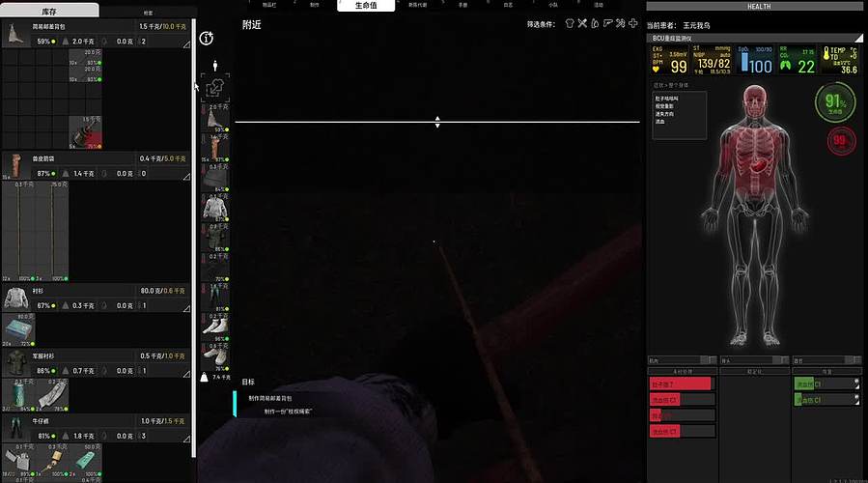Click the nearby panel resize divider handle
Screen dimensions: 868x483
click(437, 123)
